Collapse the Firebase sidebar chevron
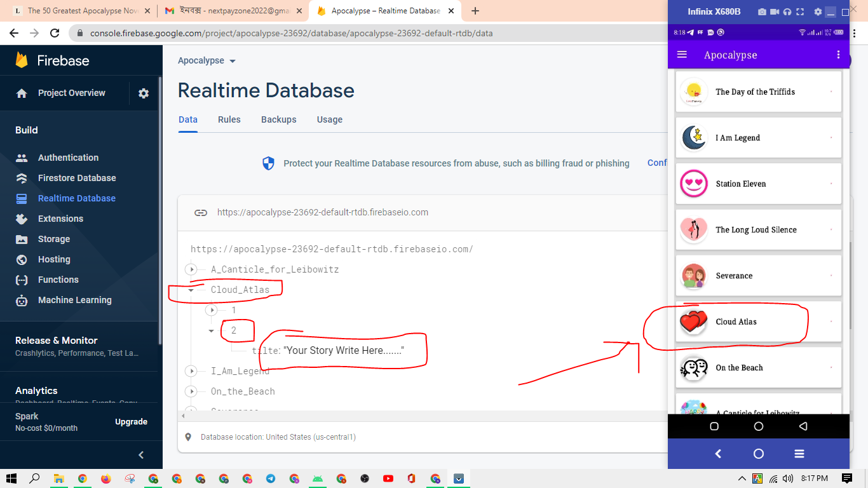This screenshot has width=868, height=488. (x=141, y=455)
